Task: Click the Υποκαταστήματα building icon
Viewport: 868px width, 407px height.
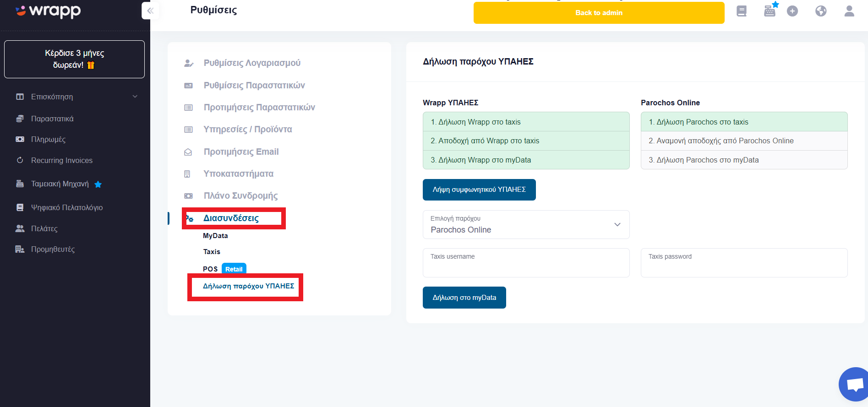Action: pyautogui.click(x=187, y=174)
